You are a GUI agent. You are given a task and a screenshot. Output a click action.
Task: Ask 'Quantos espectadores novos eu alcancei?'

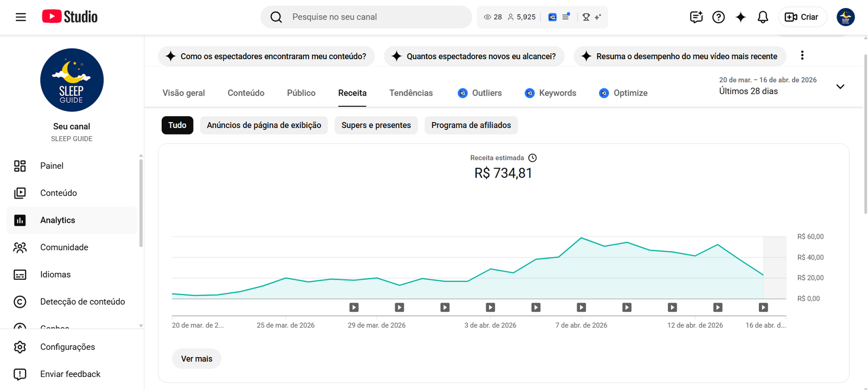tap(474, 56)
